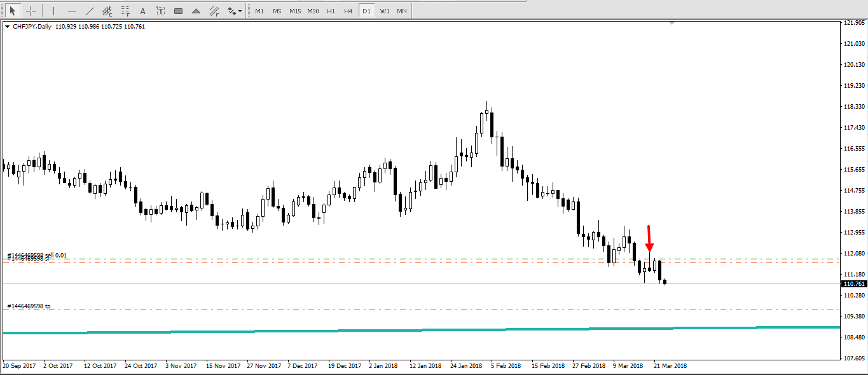The image size is (868, 375).
Task: Switch chart to M15 timeframe
Action: coord(295,11)
